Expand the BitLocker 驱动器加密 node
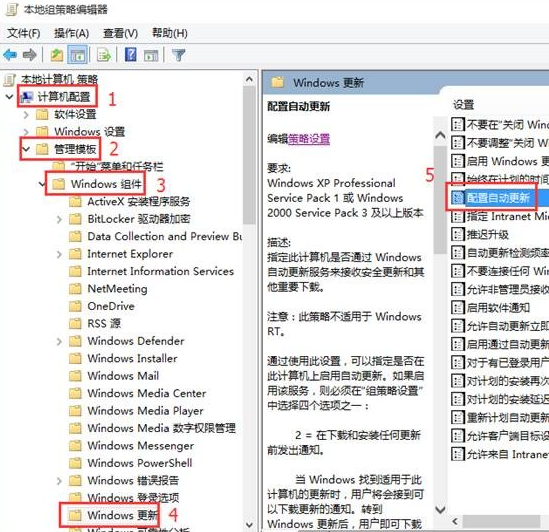The width and height of the screenshot is (549, 532). click(59, 219)
